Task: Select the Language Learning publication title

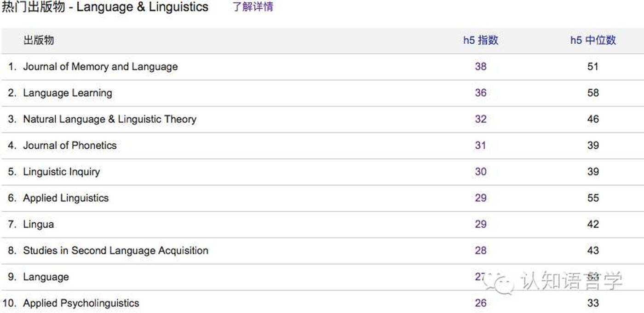Action: [x=68, y=93]
